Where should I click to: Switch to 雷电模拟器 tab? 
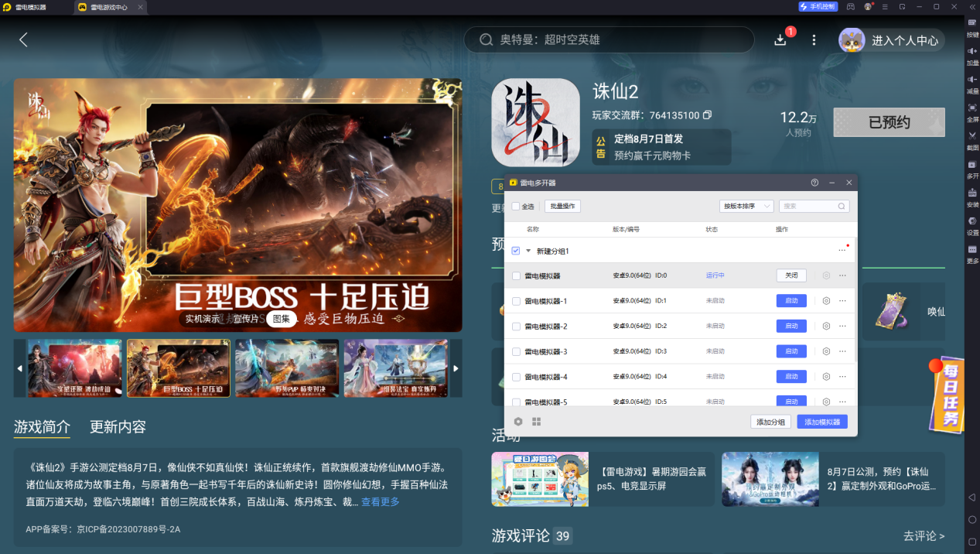click(x=31, y=7)
